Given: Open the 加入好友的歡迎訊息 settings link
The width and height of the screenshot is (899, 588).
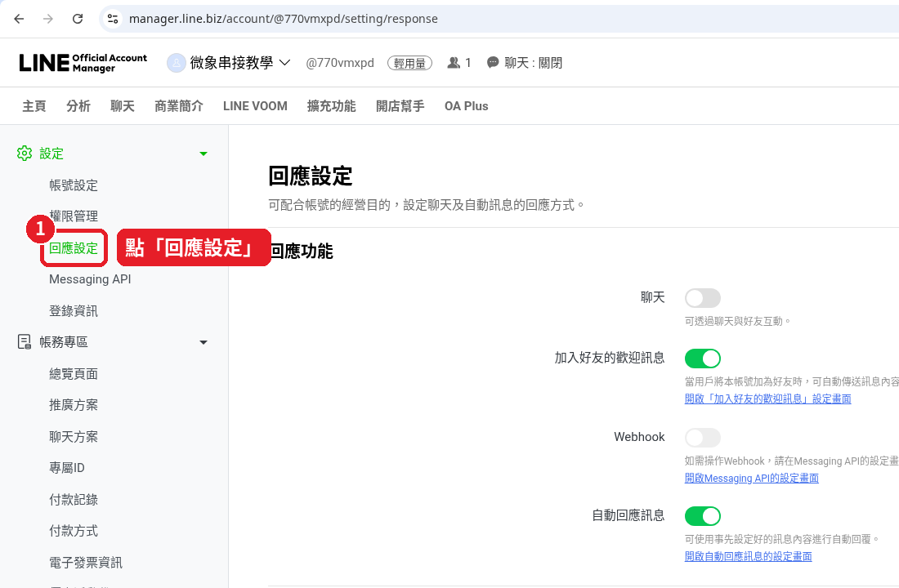Looking at the screenshot, I should pos(767,399).
